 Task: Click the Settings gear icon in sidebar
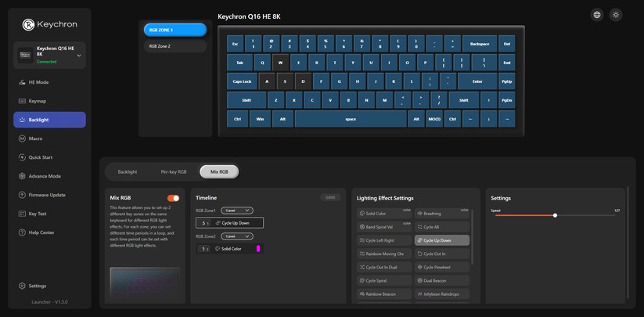tap(22, 286)
